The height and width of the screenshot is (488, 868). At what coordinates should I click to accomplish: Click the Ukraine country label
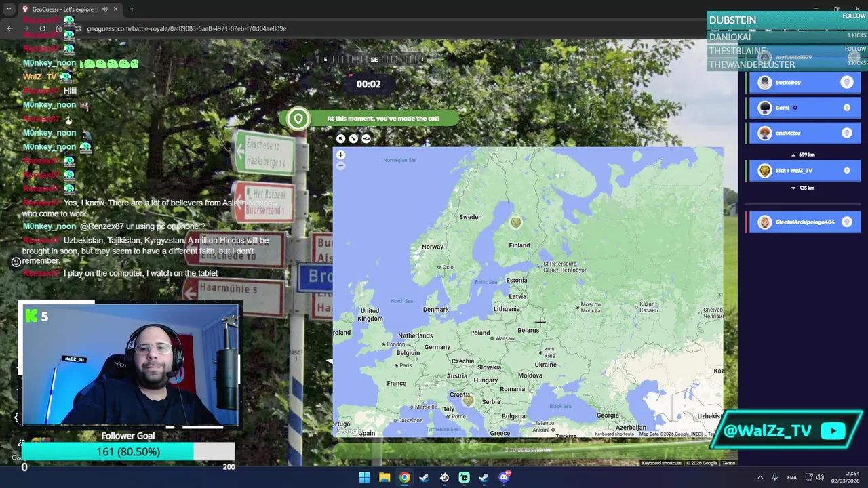pyautogui.click(x=546, y=365)
